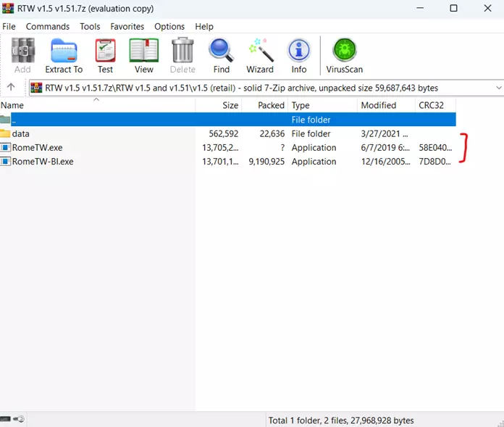The height and width of the screenshot is (427, 504).
Task: Open the View book icon
Action: [x=144, y=50]
